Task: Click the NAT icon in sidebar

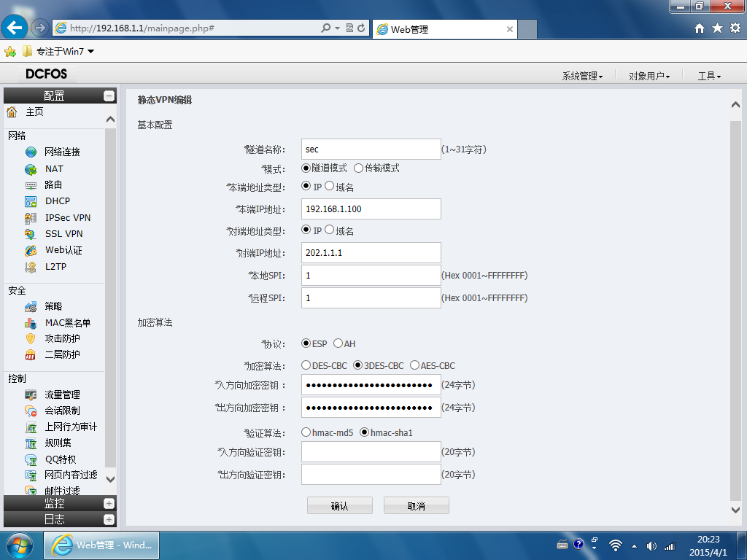Action: click(31, 169)
